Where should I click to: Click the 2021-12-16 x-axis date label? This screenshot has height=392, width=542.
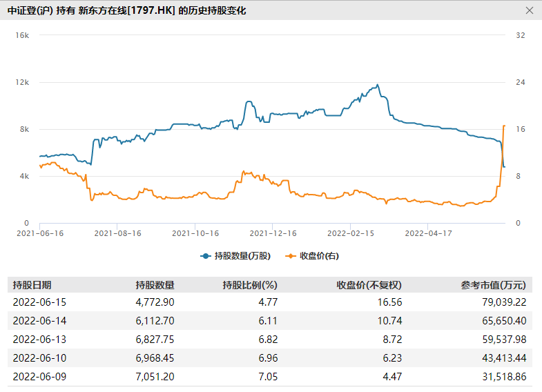[273, 234]
